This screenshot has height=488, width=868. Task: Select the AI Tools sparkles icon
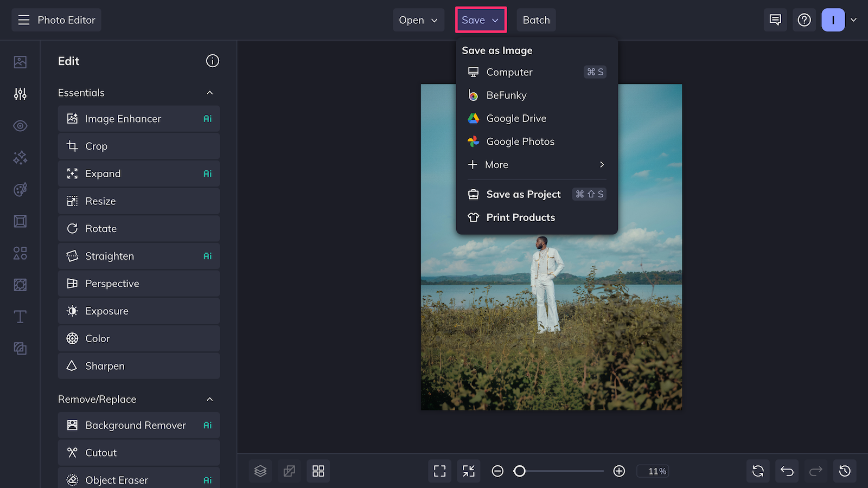coord(20,157)
